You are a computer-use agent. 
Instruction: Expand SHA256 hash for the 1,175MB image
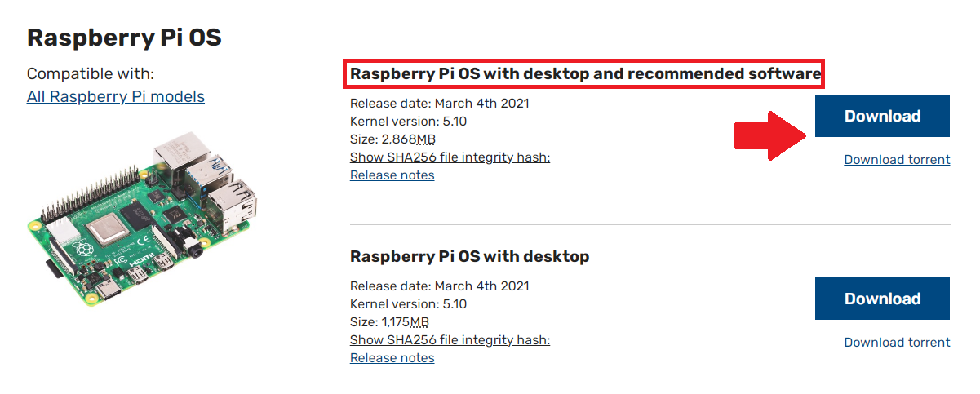click(450, 339)
